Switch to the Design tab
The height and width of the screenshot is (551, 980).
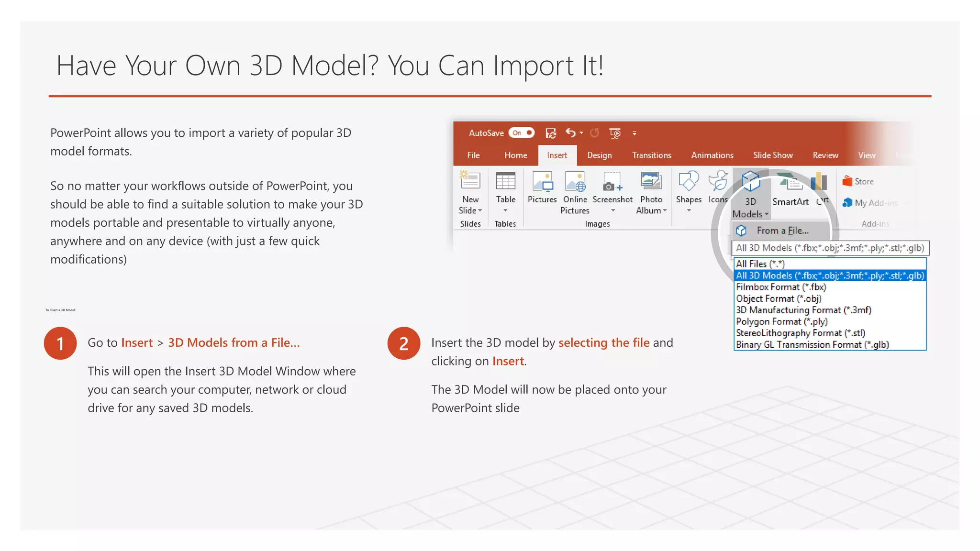click(x=599, y=155)
